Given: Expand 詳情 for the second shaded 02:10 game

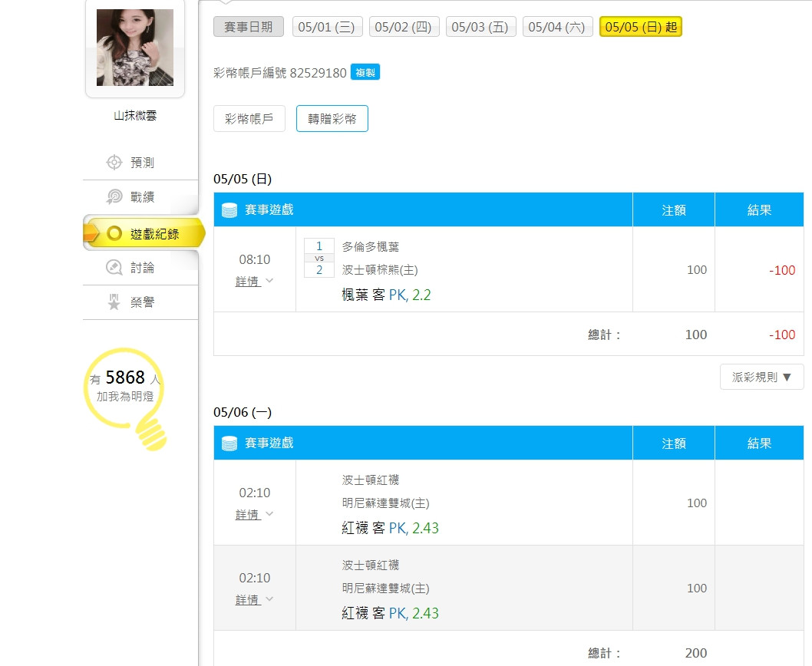Looking at the screenshot, I should click(254, 600).
